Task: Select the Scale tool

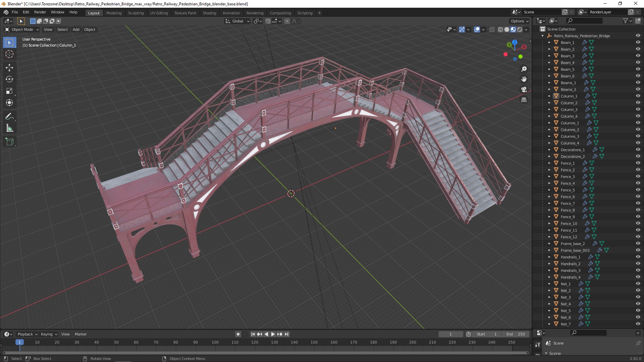Action: [x=9, y=91]
